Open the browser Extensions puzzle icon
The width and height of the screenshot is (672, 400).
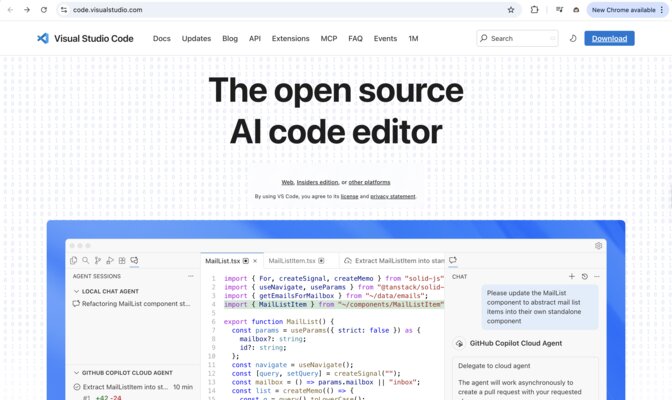[x=534, y=9]
